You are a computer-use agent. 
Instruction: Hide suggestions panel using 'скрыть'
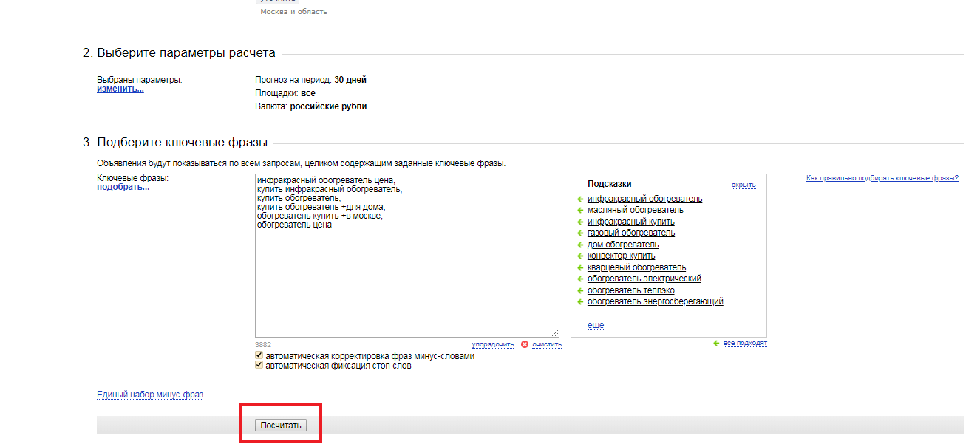click(x=743, y=185)
